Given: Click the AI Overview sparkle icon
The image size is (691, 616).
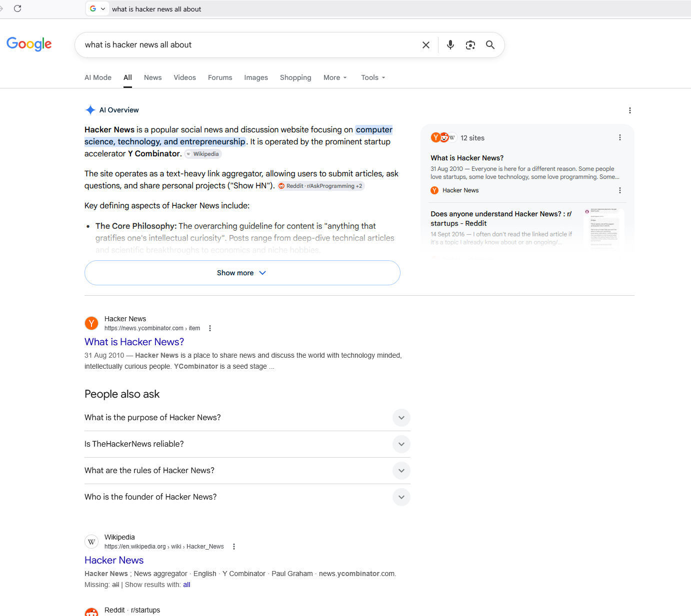Looking at the screenshot, I should (x=90, y=110).
